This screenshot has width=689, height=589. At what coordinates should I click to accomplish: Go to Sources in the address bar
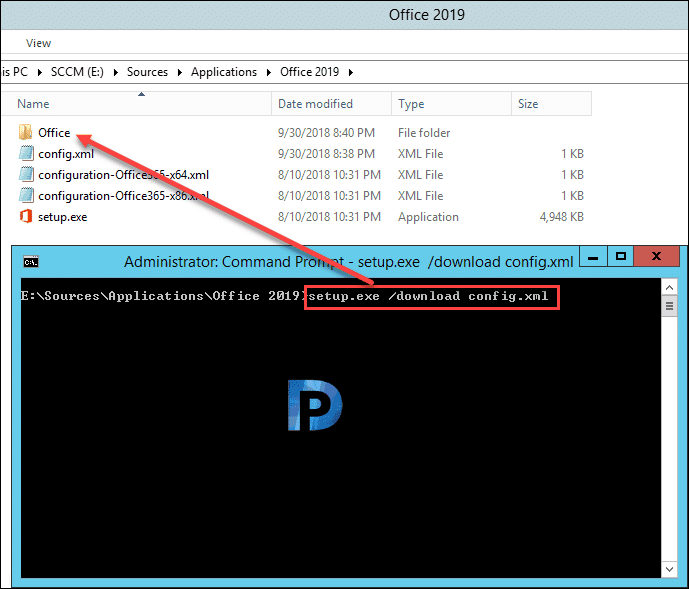click(x=147, y=72)
